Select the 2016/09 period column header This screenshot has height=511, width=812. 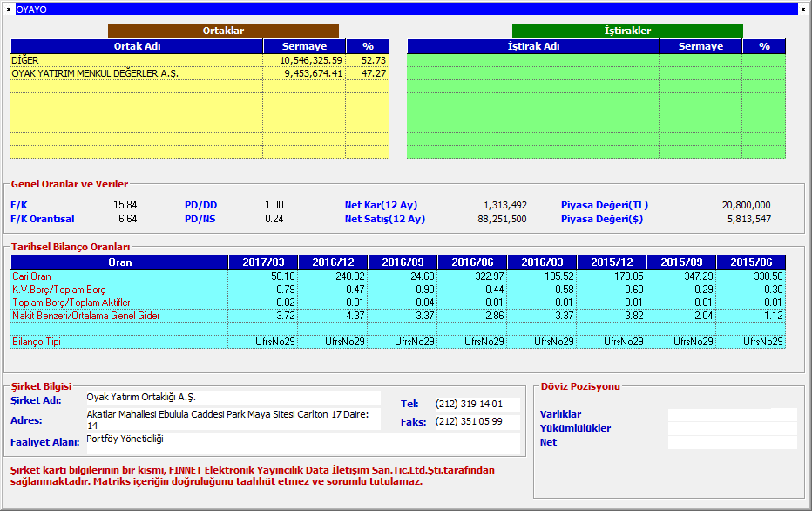tap(403, 262)
